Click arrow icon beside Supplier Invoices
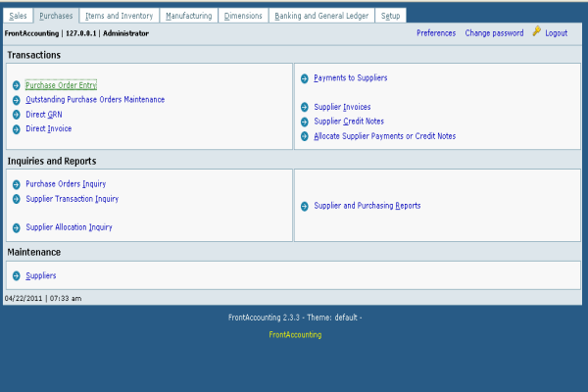The image size is (588, 392). (305, 107)
